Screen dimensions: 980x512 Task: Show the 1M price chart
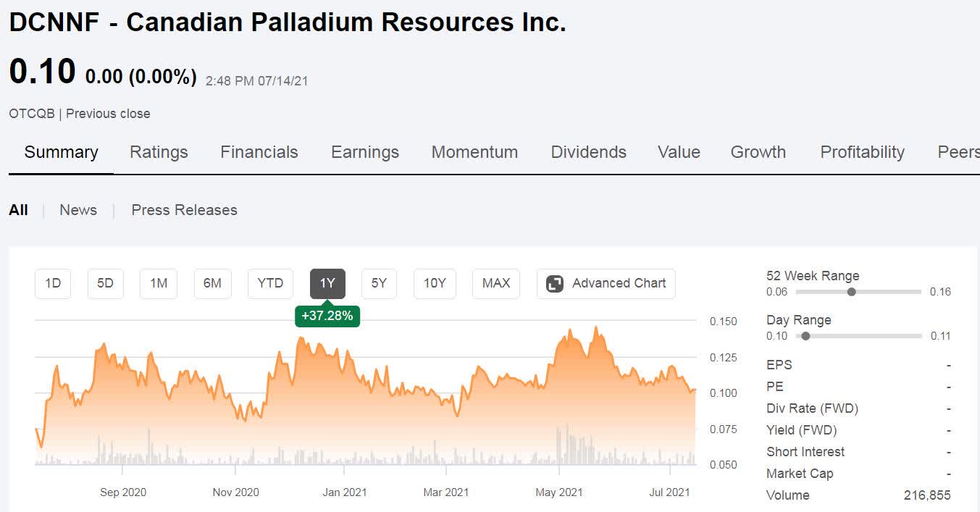(x=159, y=283)
